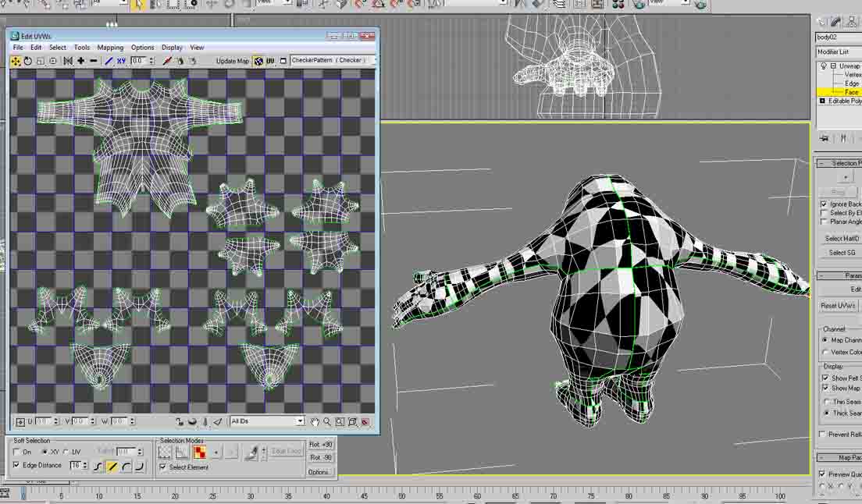Select the Pan icon at editor bottom
Viewport: 862px width, 504px height.
[315, 421]
